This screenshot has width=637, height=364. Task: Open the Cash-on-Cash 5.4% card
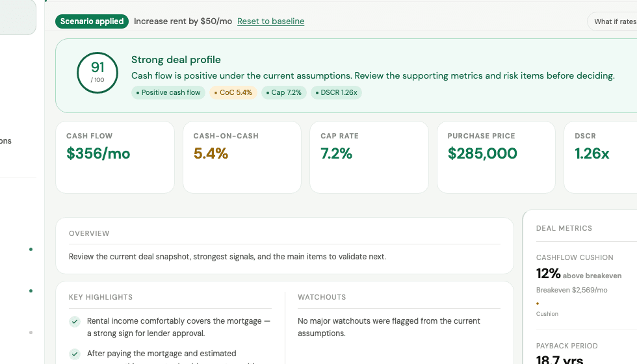(242, 157)
